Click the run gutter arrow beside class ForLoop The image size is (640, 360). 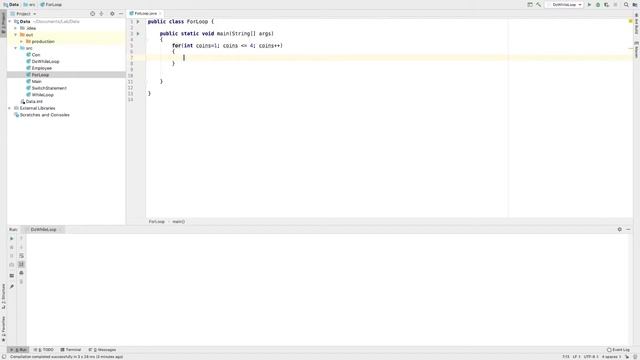[138, 22]
